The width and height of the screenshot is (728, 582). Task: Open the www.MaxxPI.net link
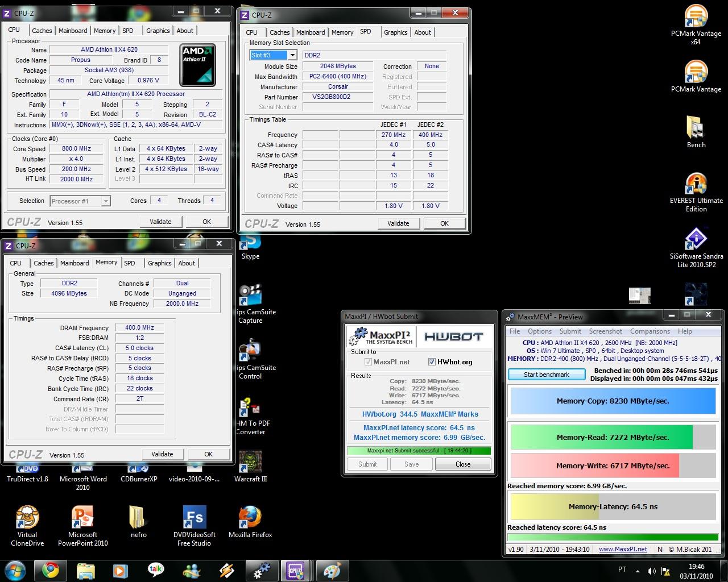click(x=623, y=549)
